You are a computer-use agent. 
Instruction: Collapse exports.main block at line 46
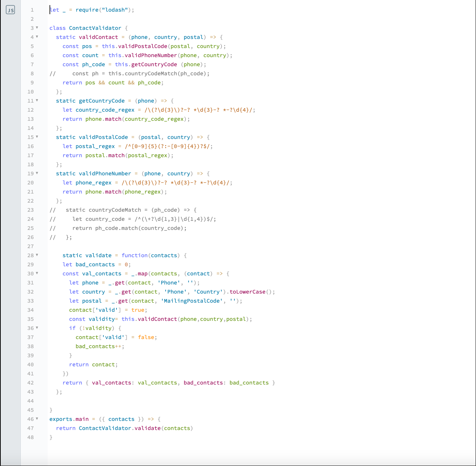(x=37, y=419)
